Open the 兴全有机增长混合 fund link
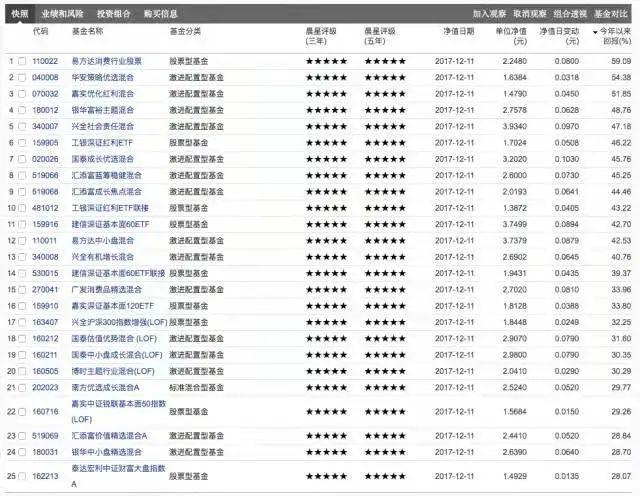Screen dimensions: 640x496 (102, 257)
